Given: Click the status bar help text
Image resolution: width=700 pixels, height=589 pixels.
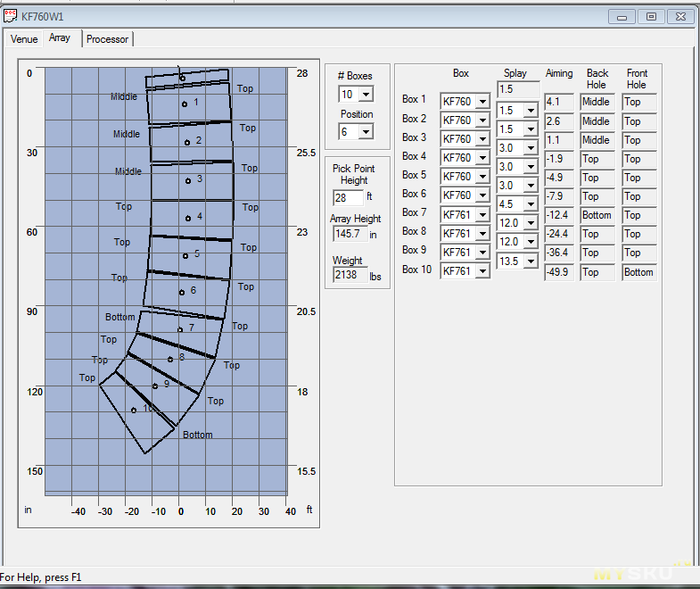Looking at the screenshot, I should [x=41, y=577].
